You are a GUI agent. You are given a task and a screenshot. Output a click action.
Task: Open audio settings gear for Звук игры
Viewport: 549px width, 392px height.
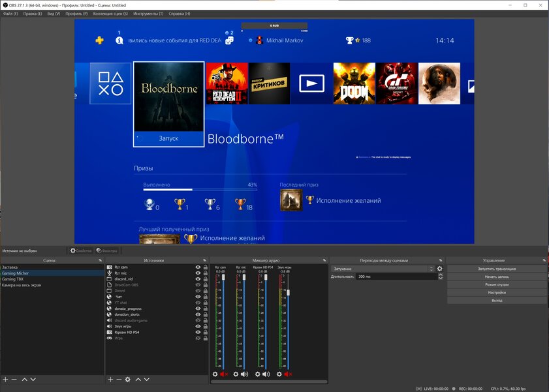click(279, 374)
